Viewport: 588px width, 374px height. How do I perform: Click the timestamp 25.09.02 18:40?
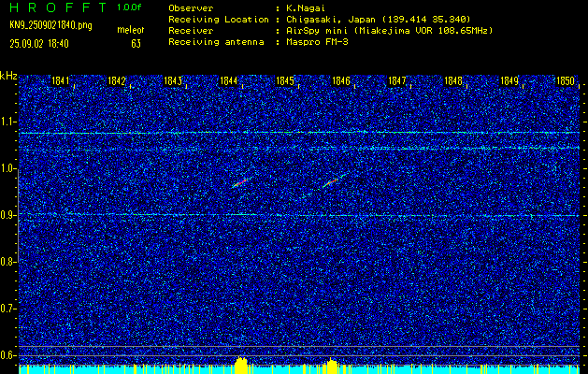click(x=39, y=44)
